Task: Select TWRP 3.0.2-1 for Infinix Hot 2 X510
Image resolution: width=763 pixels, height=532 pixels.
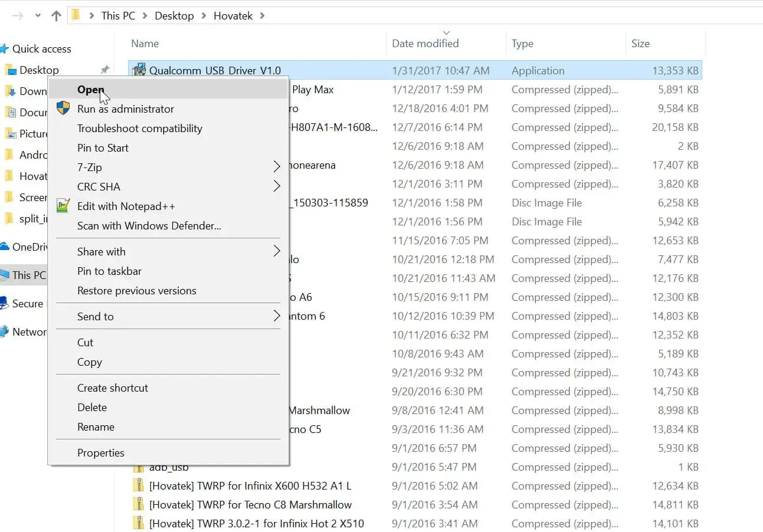Action: pyautogui.click(x=257, y=524)
